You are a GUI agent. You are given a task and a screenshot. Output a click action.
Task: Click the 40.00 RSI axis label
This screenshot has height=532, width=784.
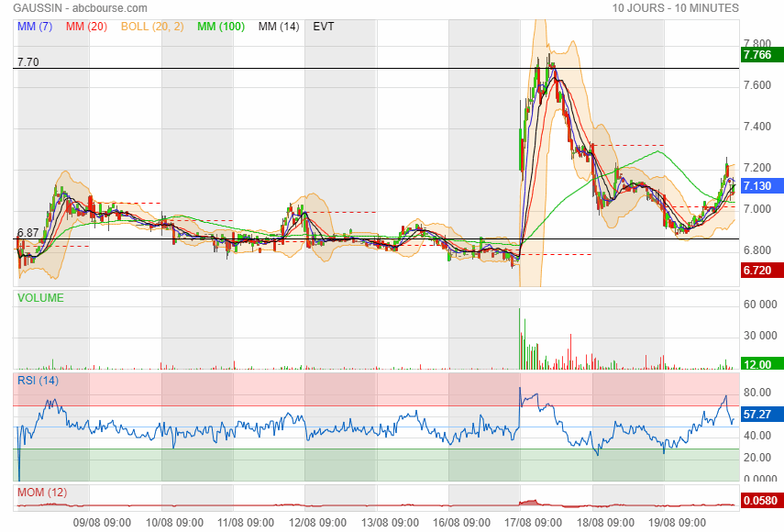[x=757, y=436]
